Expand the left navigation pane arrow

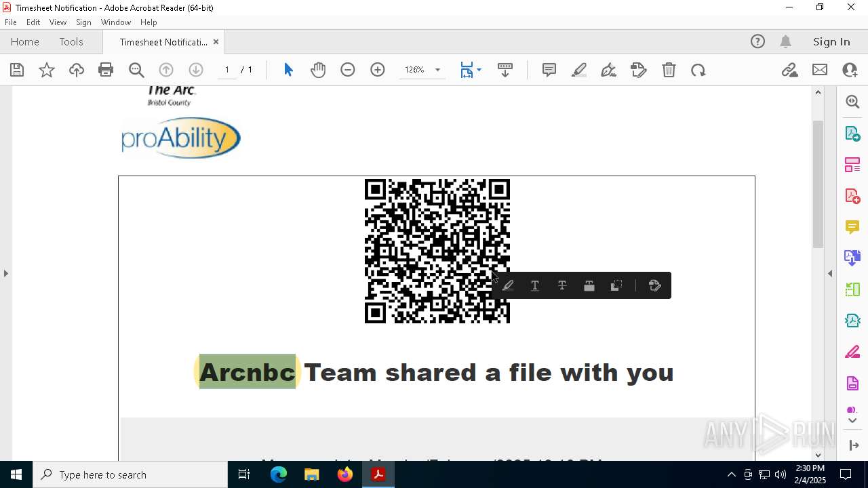(6, 273)
